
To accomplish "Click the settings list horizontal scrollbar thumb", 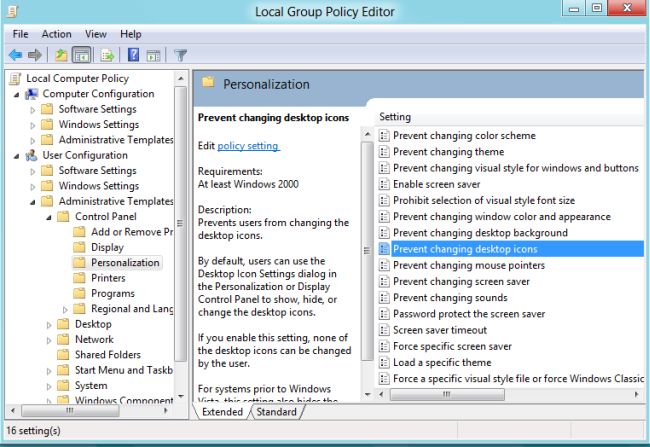I will coord(447,394).
